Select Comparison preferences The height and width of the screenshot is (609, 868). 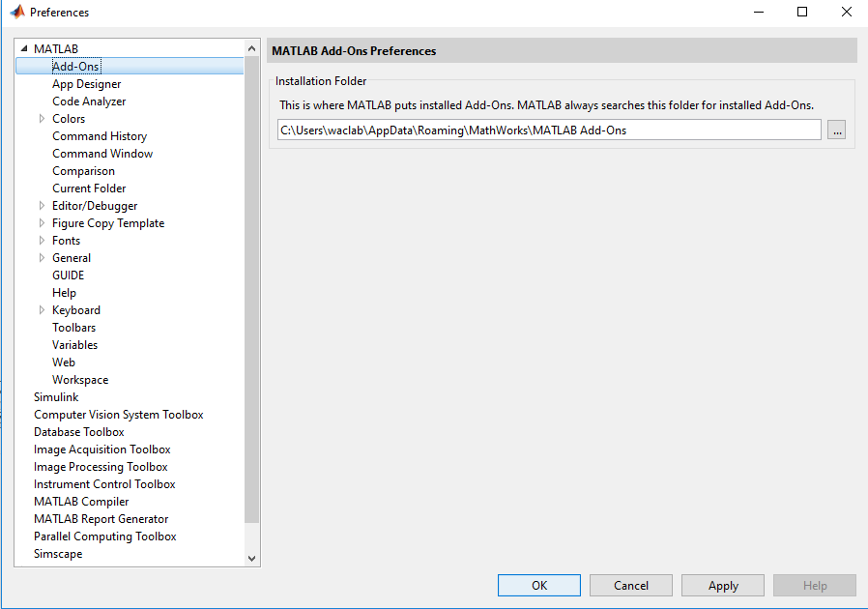coord(83,171)
